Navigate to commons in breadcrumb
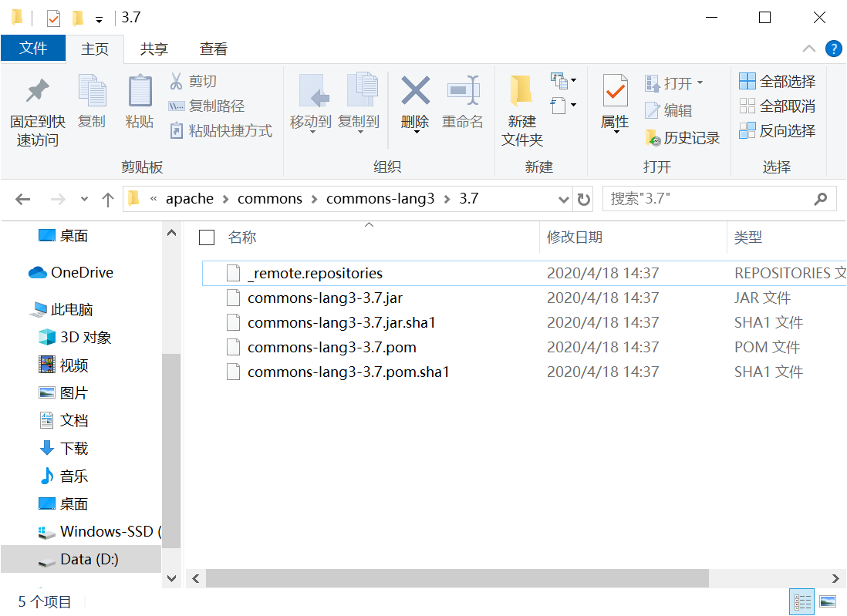This screenshot has width=847, height=616. click(x=269, y=199)
